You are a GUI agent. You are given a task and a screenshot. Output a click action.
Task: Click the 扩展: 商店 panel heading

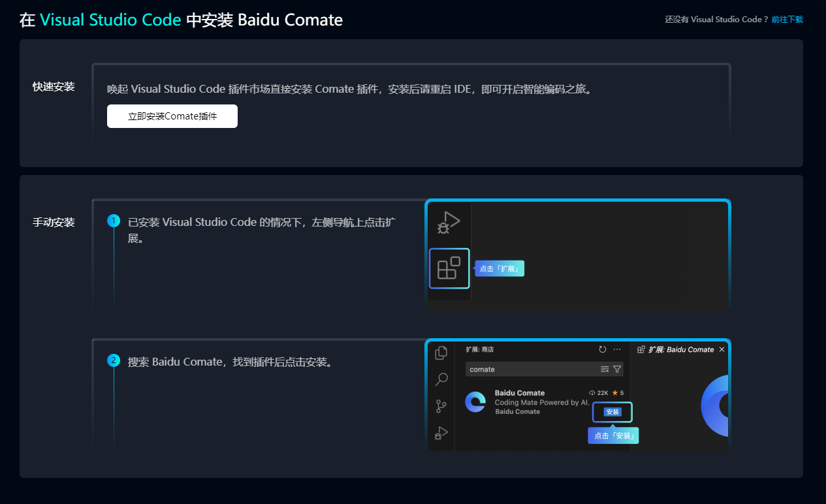(x=480, y=349)
